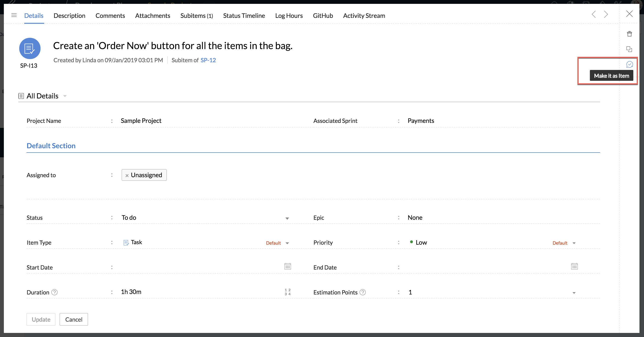Viewport: 644px width, 337px height.
Task: Open the Priority Low dropdown
Action: pyautogui.click(x=574, y=243)
